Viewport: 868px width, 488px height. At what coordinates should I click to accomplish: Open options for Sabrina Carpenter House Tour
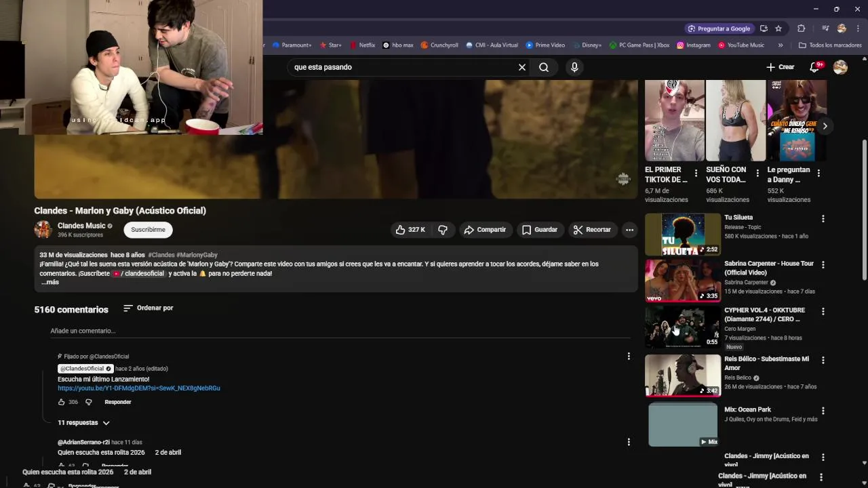tap(823, 265)
